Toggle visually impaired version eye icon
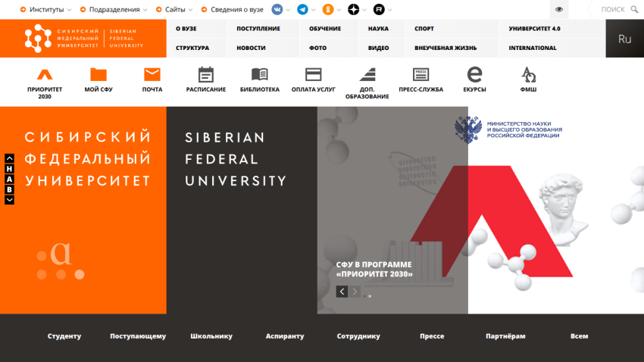The image size is (644, 362). [x=559, y=9]
